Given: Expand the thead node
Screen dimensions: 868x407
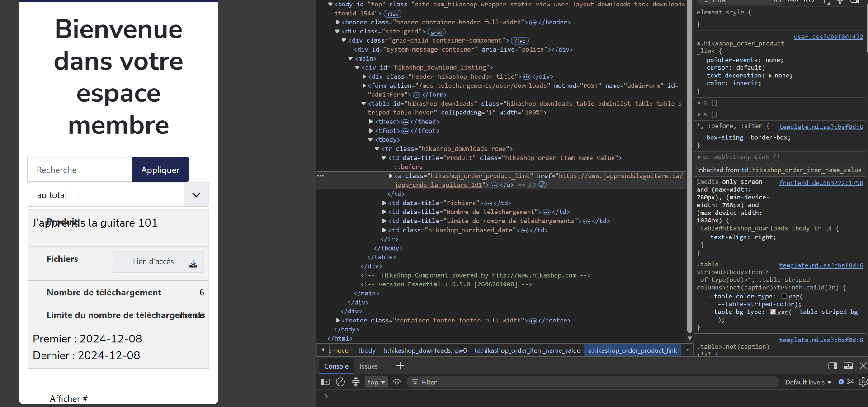Looking at the screenshot, I should pos(371,122).
